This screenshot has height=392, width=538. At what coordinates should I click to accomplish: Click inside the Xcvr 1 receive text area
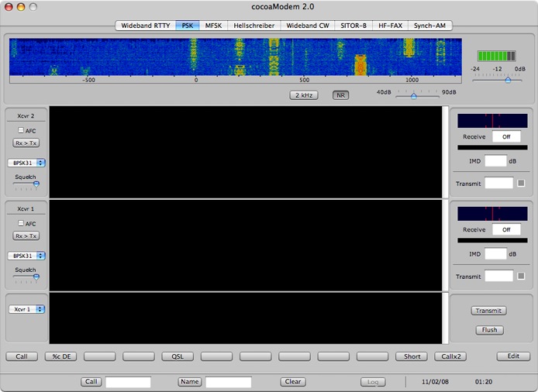[x=246, y=246]
